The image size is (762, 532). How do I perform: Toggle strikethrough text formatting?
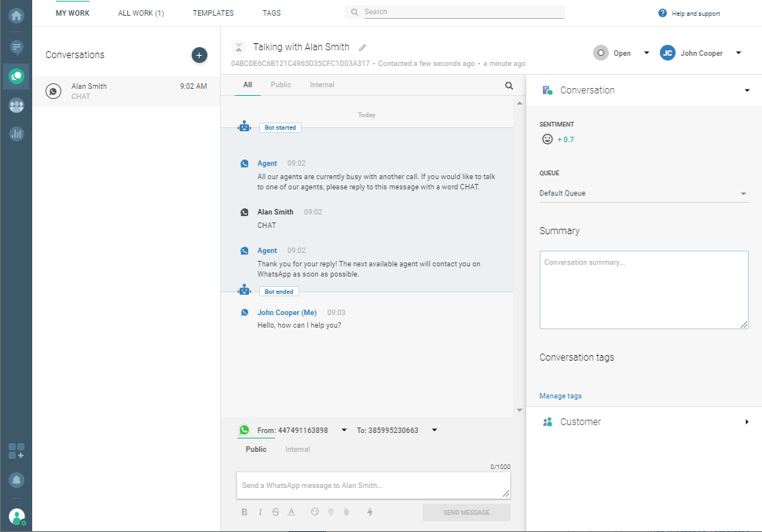[275, 512]
